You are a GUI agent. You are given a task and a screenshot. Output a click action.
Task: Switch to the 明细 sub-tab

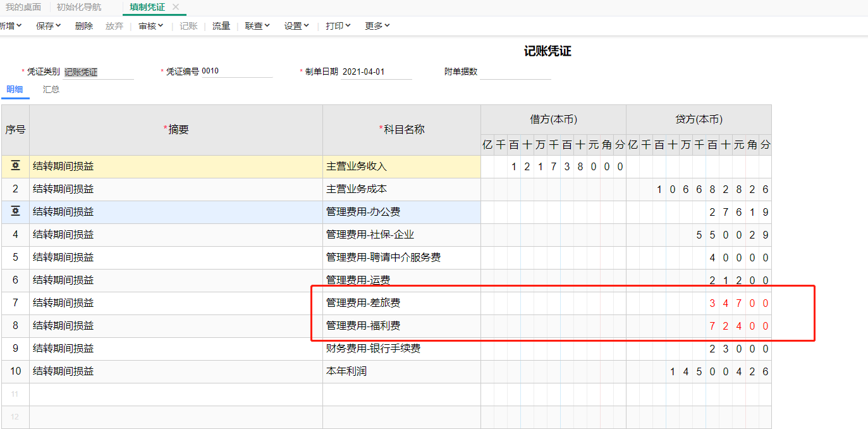pyautogui.click(x=15, y=89)
